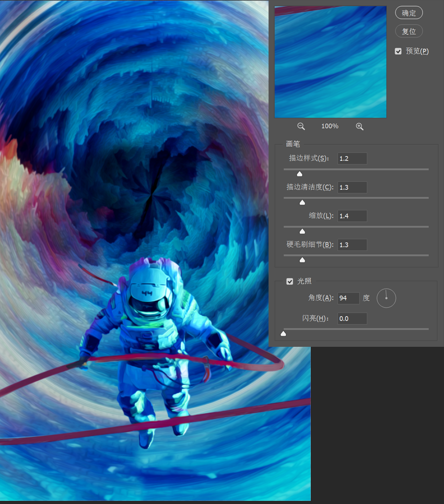This screenshot has height=504, width=444.
Task: Click the 确定 confirm button
Action: 408,13
